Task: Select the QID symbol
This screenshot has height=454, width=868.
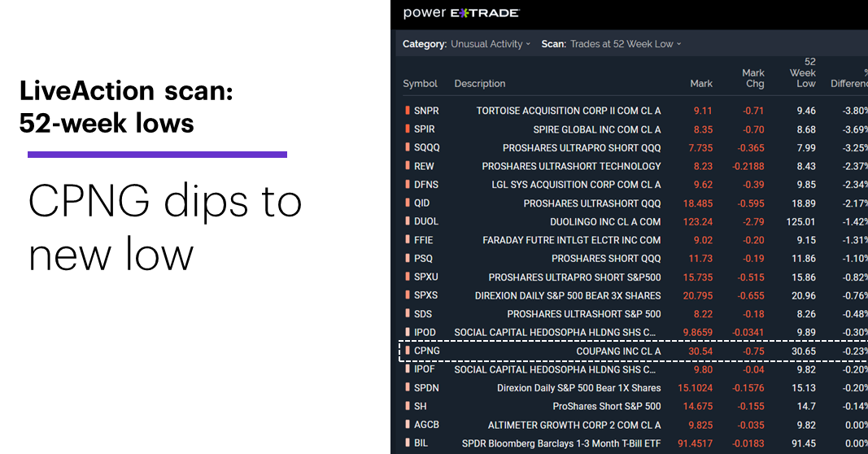Action: pos(422,203)
